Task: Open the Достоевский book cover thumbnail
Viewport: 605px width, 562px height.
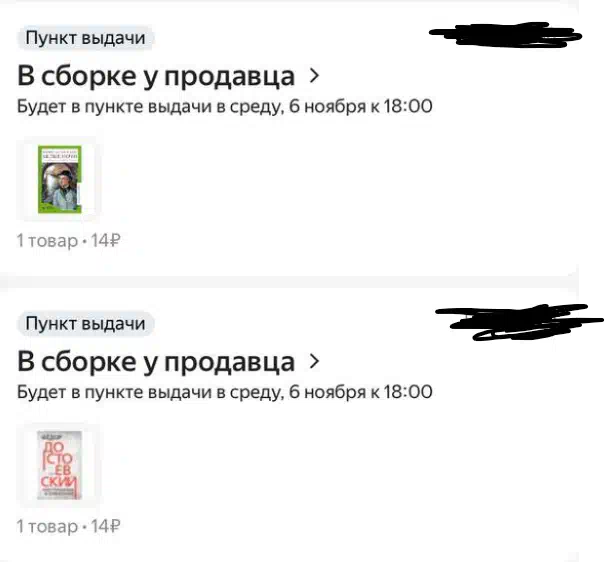Action: (59, 465)
